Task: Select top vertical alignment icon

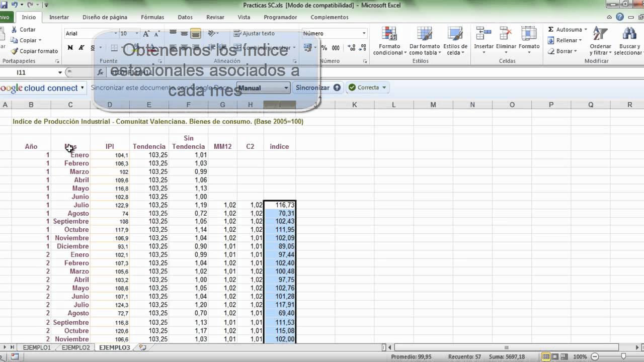Action: click(x=173, y=33)
